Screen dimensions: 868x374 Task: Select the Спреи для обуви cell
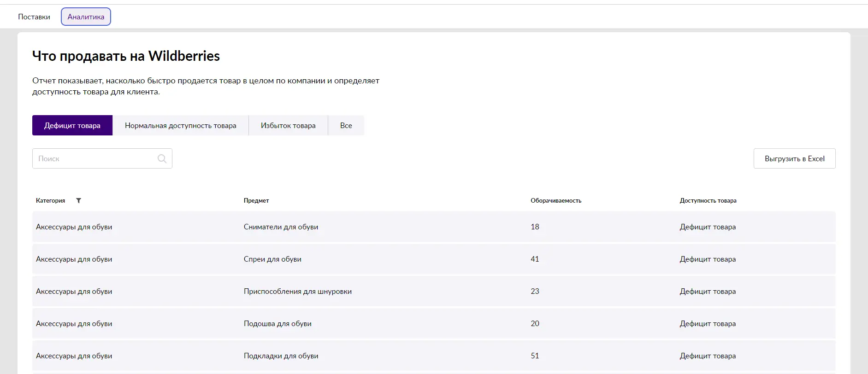(272, 259)
